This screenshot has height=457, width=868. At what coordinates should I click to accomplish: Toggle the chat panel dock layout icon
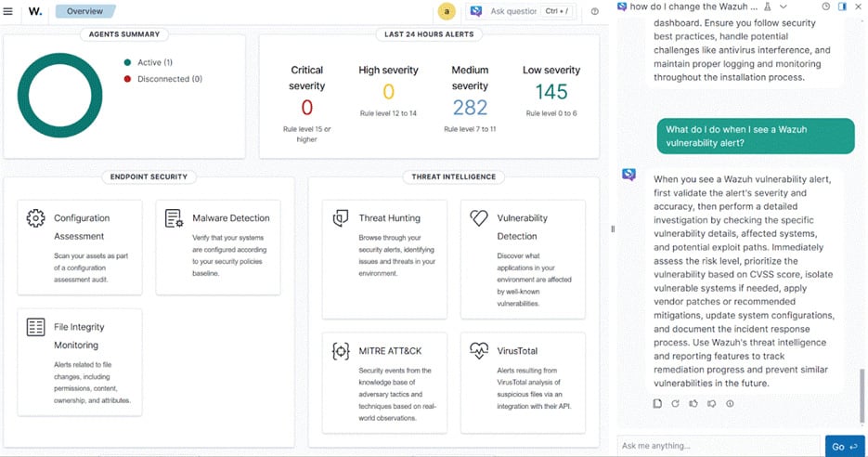842,7
